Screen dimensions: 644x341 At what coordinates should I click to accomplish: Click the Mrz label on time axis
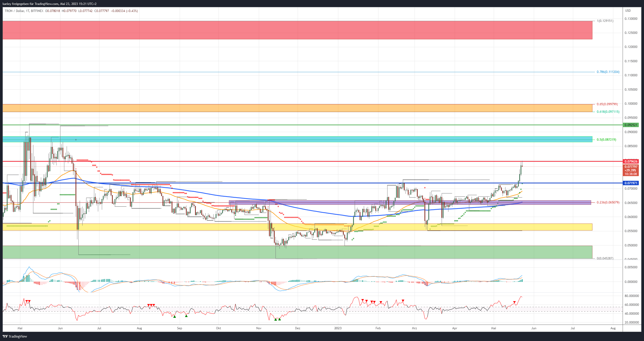pos(414,328)
